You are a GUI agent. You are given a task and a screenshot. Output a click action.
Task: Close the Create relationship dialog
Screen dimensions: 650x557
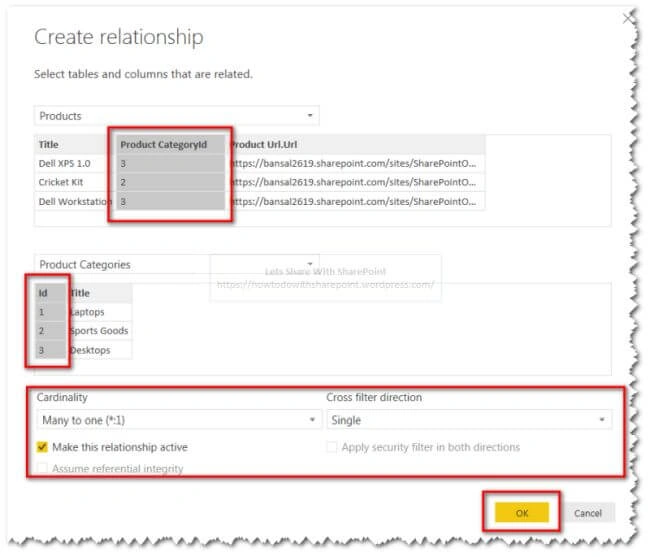coord(629,19)
